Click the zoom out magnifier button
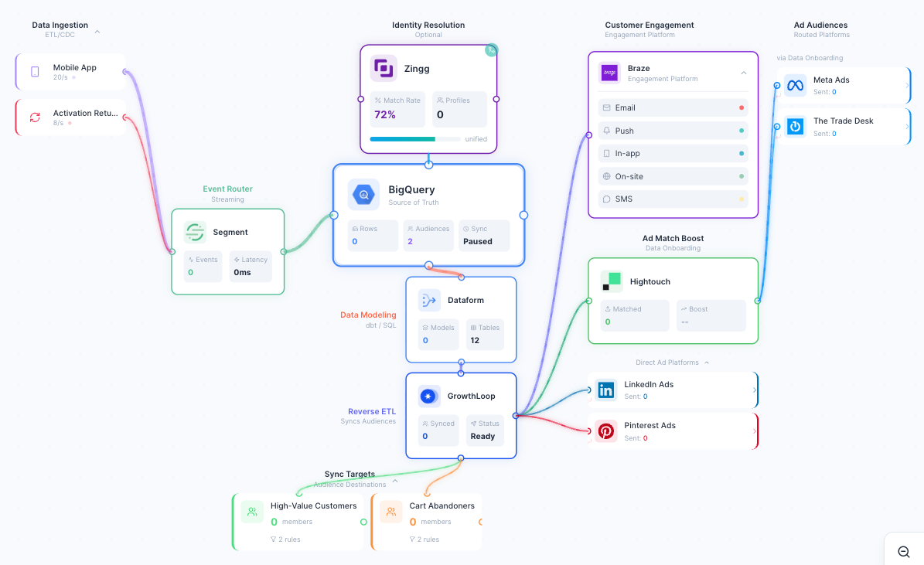Viewport: 924px width, 565px height. (903, 551)
